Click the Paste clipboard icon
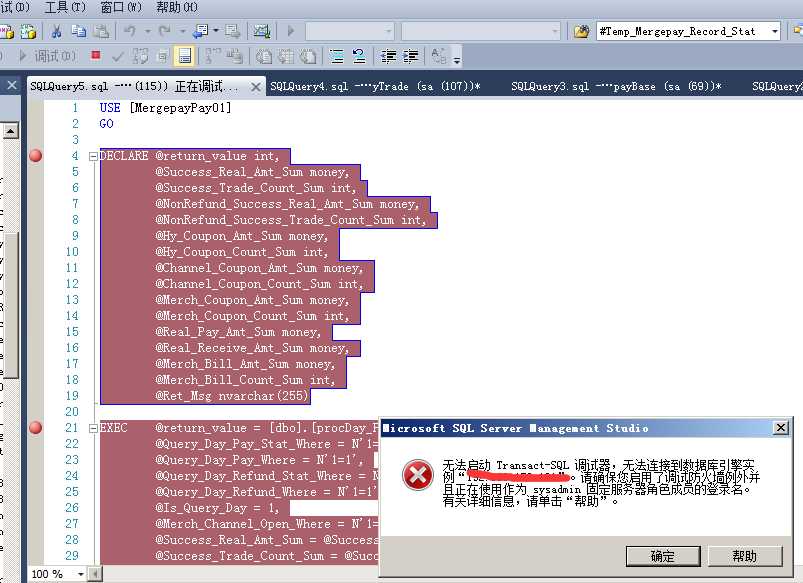 (102, 32)
